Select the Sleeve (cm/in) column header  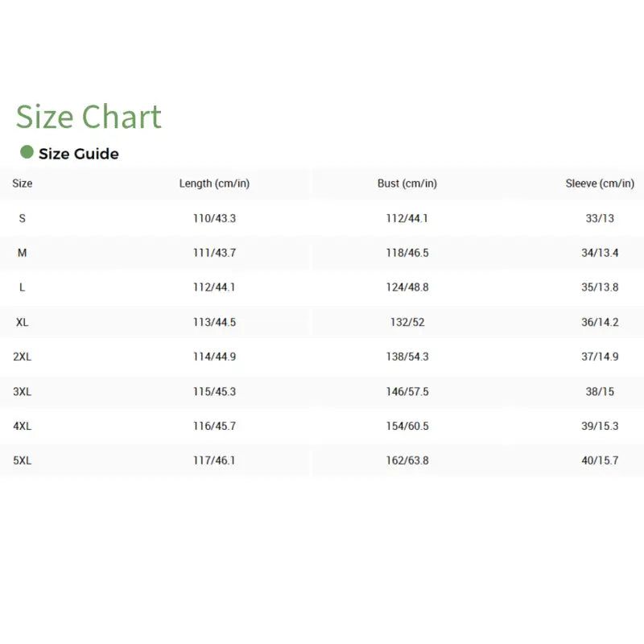click(x=600, y=184)
